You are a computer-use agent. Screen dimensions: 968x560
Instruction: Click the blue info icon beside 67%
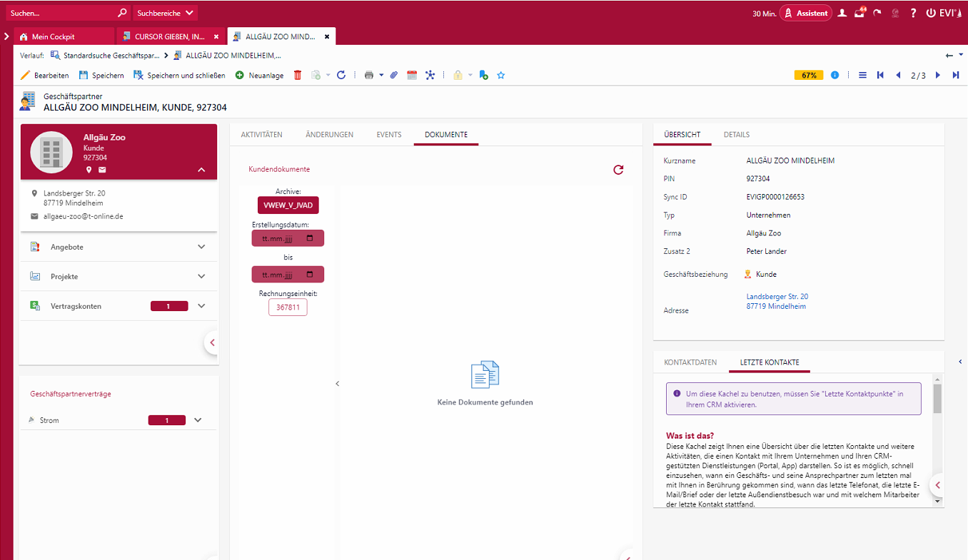835,75
